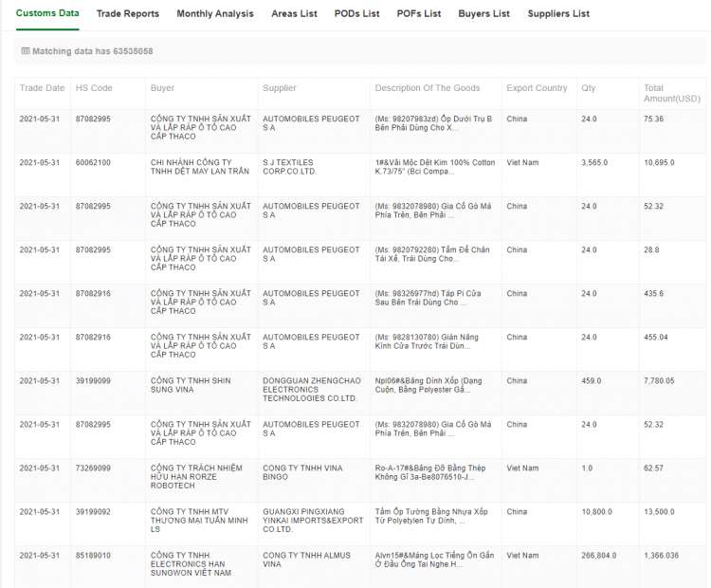This screenshot has width=711, height=588.
Task: Click buyer CHI NHÁNH CÔNG TY TNHH DỆT MAY LAN TRẦN
Action: pos(200,167)
